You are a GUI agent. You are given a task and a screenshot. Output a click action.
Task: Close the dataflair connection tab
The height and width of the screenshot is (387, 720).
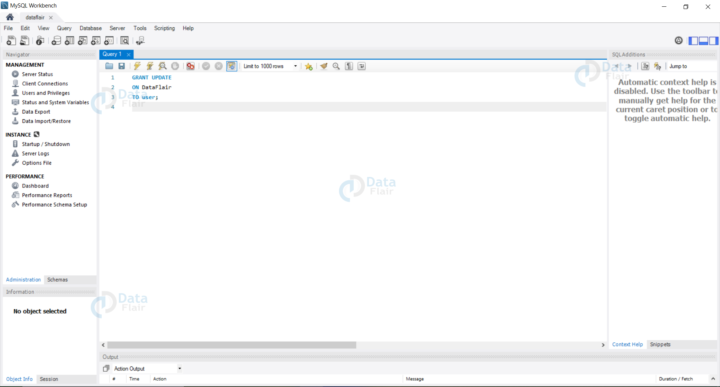[51, 17]
